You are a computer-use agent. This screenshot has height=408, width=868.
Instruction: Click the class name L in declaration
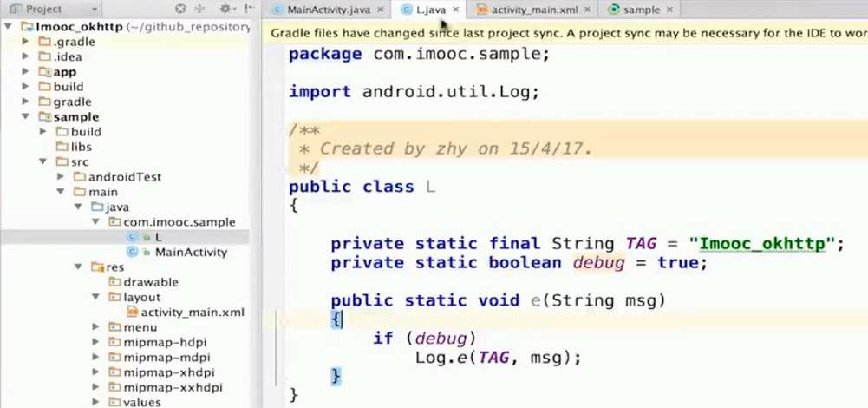click(x=430, y=187)
